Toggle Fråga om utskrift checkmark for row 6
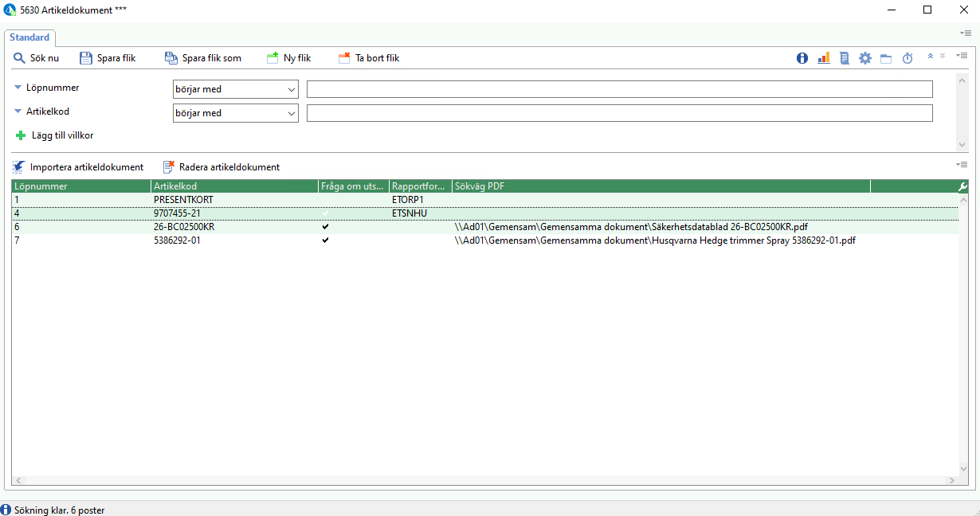 point(325,227)
